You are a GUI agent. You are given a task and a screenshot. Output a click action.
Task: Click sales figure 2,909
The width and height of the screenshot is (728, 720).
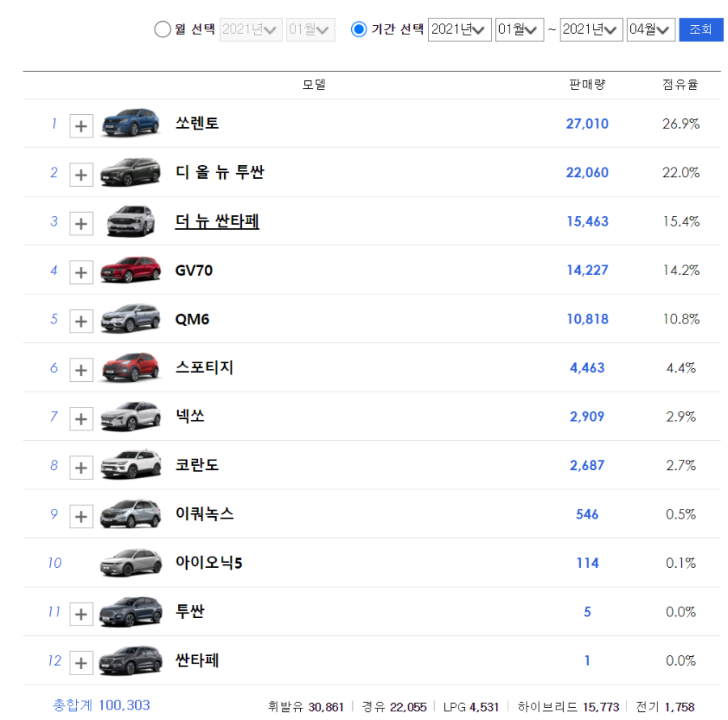pyautogui.click(x=587, y=417)
